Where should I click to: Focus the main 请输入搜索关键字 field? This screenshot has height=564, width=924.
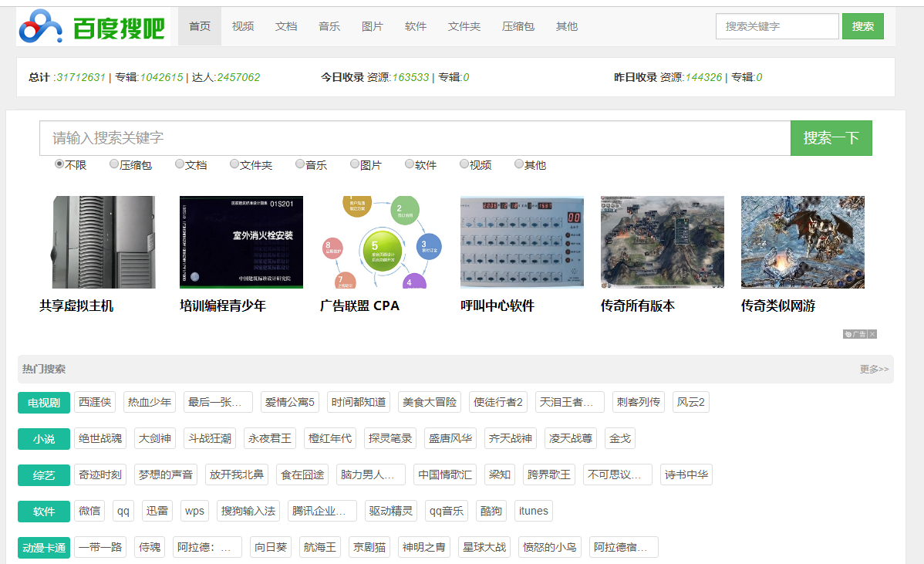click(x=415, y=138)
